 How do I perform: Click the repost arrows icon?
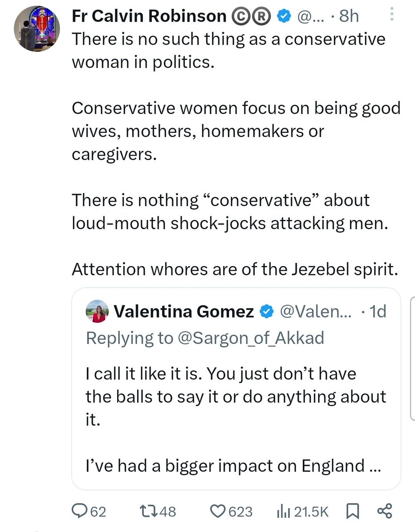(x=146, y=512)
